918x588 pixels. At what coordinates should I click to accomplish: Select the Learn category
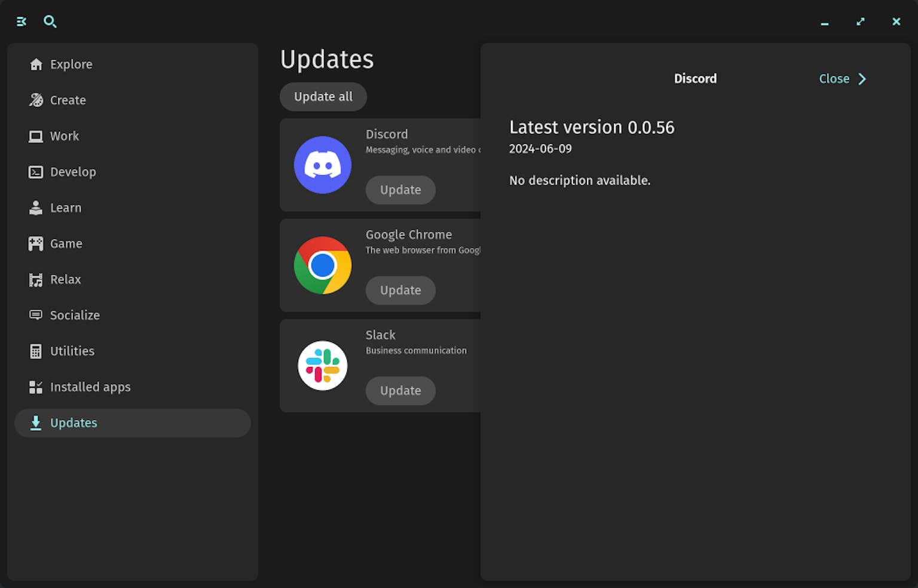coord(65,207)
